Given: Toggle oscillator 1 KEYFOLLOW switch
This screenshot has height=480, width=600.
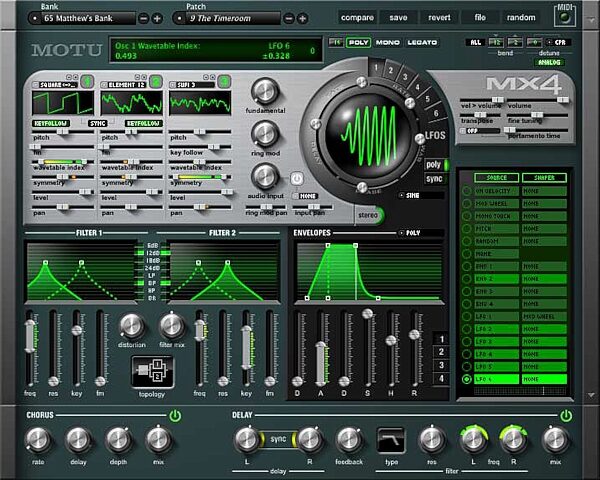Looking at the screenshot, I should coord(51,123).
